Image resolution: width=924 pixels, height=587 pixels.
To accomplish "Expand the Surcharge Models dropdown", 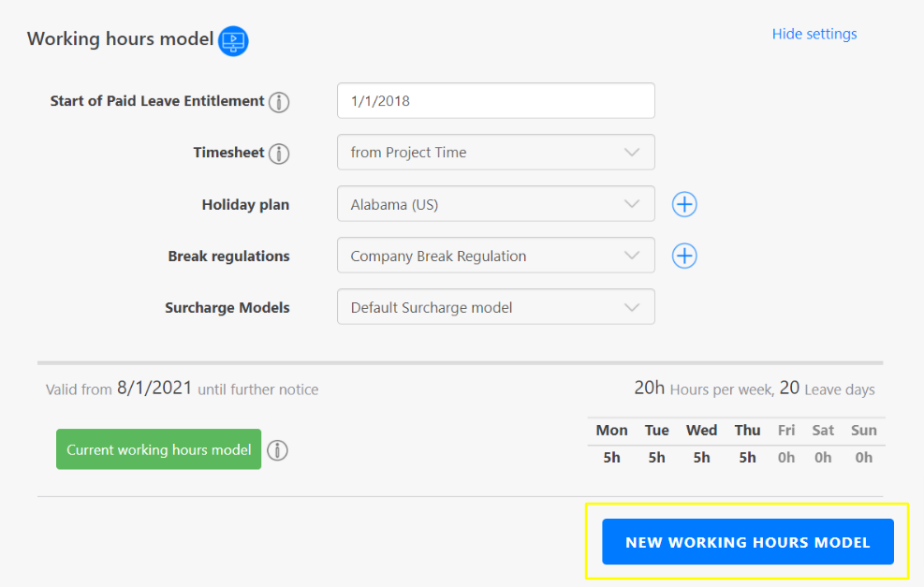I will (x=495, y=307).
